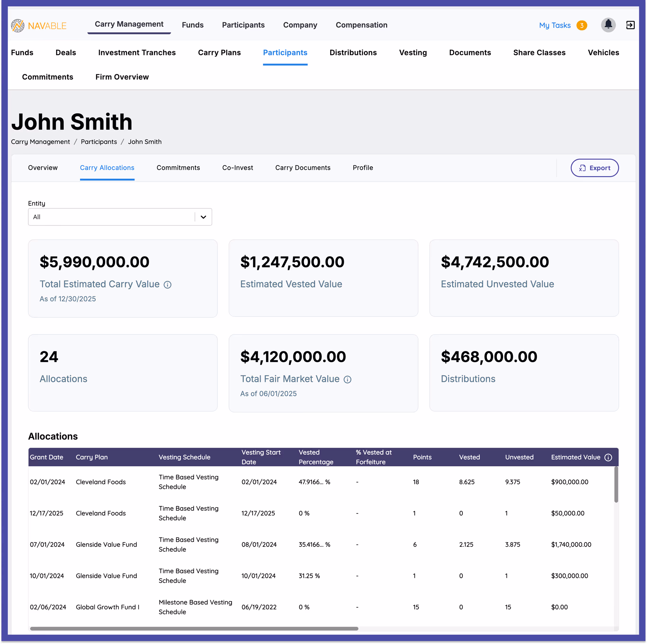
Task: Click the logout icon in top right
Action: tap(631, 25)
